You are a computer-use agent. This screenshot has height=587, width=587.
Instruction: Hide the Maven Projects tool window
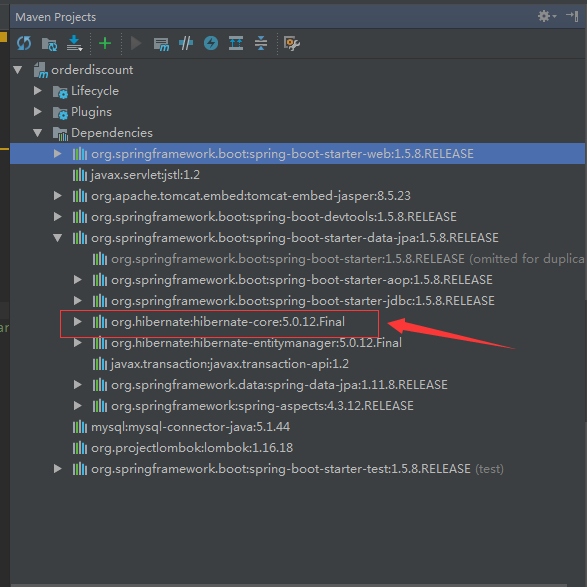click(572, 16)
